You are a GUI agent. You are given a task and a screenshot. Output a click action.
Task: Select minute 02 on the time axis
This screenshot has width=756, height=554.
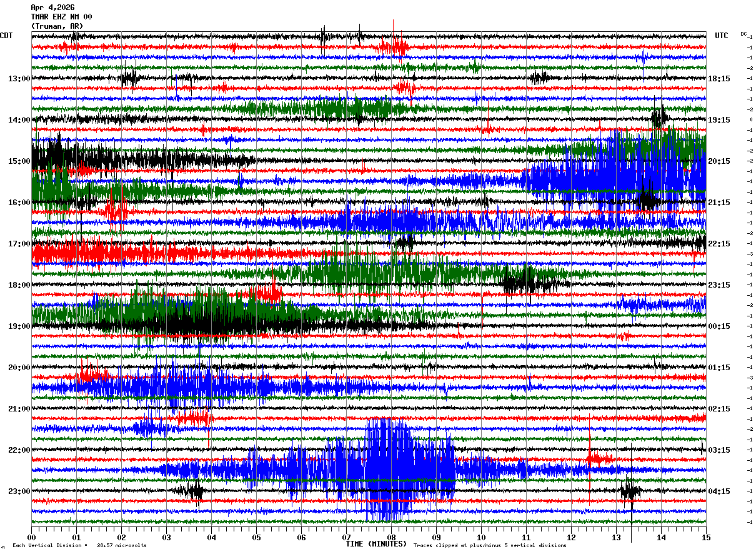click(x=121, y=537)
